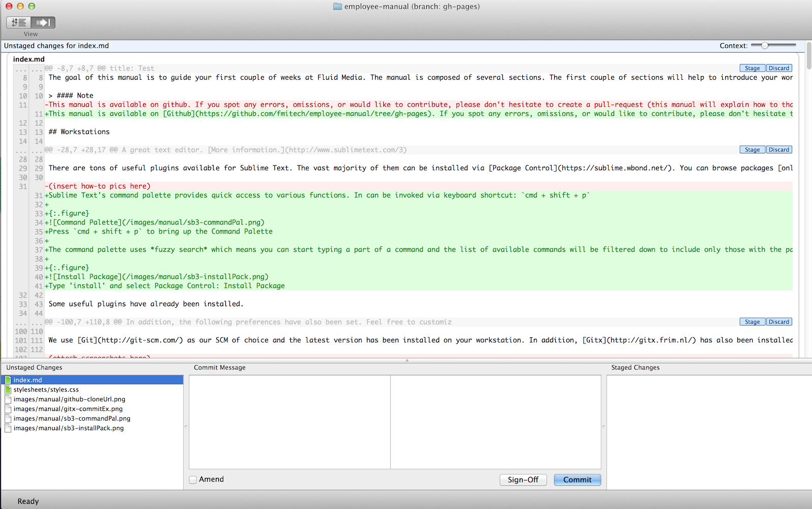Click the sb3-installPack.png file icon
This screenshot has width=812, height=509.
click(x=8, y=428)
